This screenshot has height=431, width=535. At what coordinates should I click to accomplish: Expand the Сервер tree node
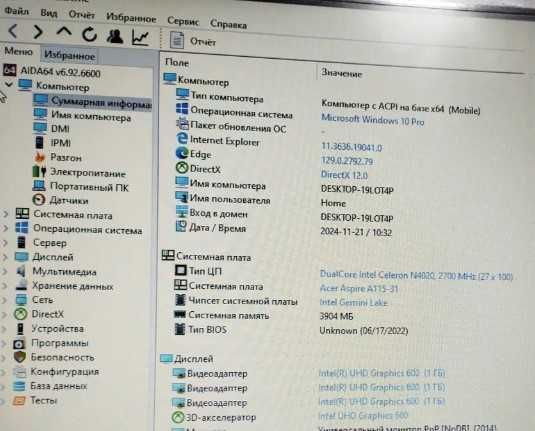pos(5,243)
